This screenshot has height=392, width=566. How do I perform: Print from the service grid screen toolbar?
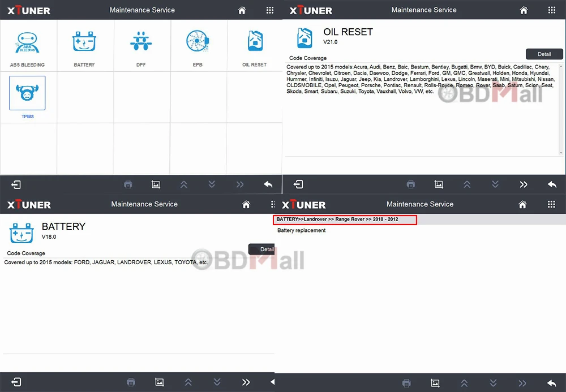pos(128,184)
